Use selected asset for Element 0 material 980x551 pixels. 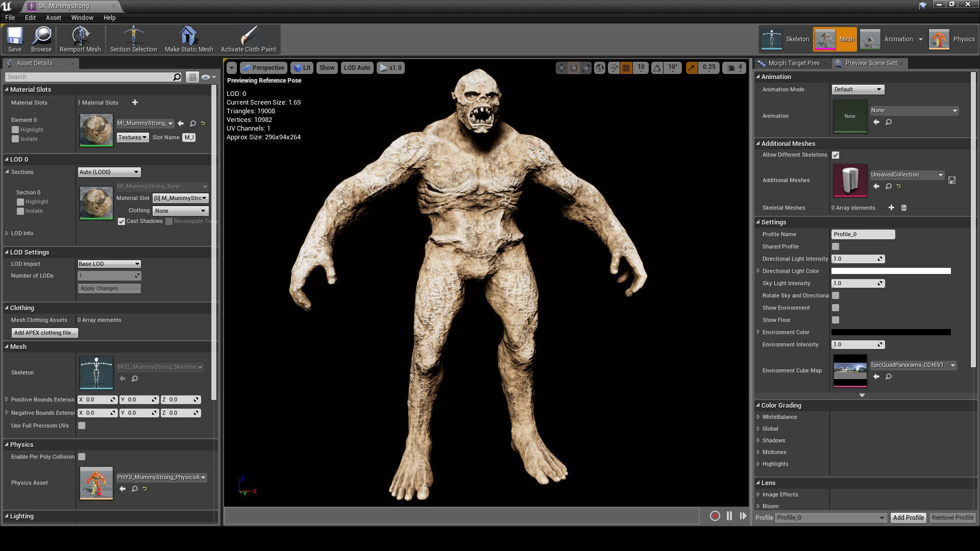click(181, 123)
